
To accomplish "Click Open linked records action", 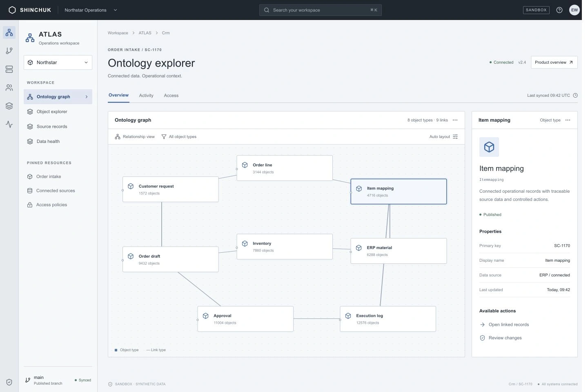I will (504, 325).
